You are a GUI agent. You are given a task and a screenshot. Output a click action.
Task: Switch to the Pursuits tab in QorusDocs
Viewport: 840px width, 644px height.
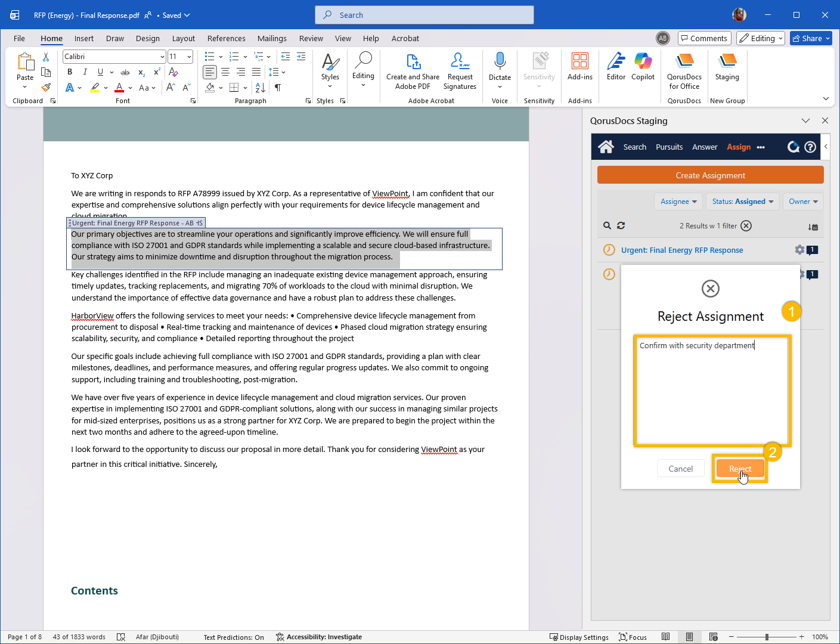669,147
